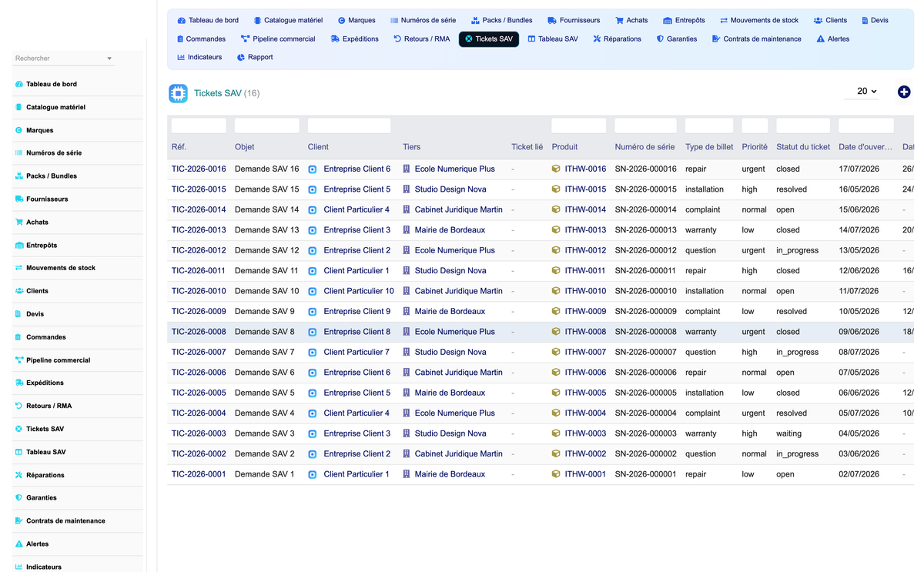Click the Tickets SAV chip icon beside the title
Viewport: 924px width, 572px height.
(178, 94)
